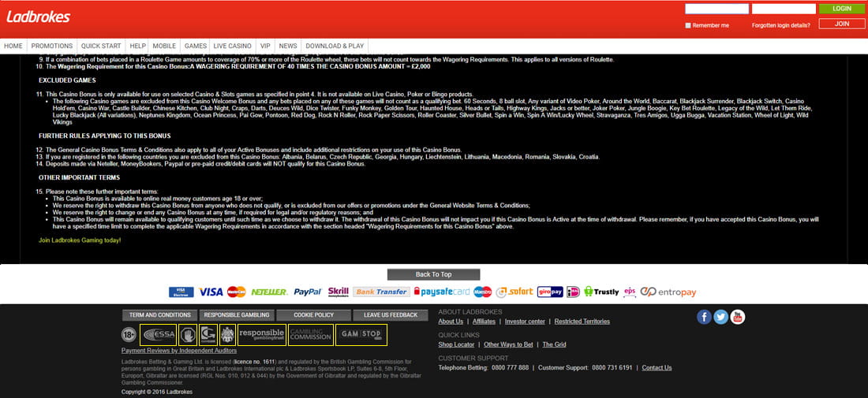Screen dimensions: 868x398
Task: Open Other Ways to Bet link
Action: 508,344
